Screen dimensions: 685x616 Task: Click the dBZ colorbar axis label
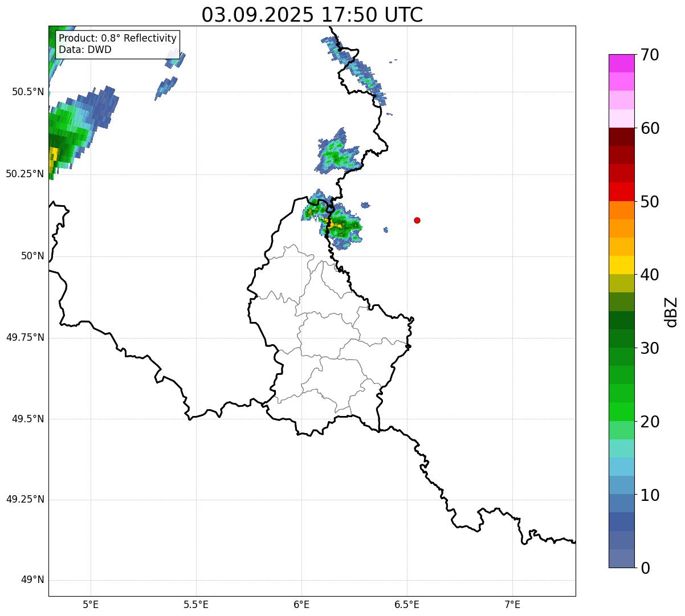(671, 311)
